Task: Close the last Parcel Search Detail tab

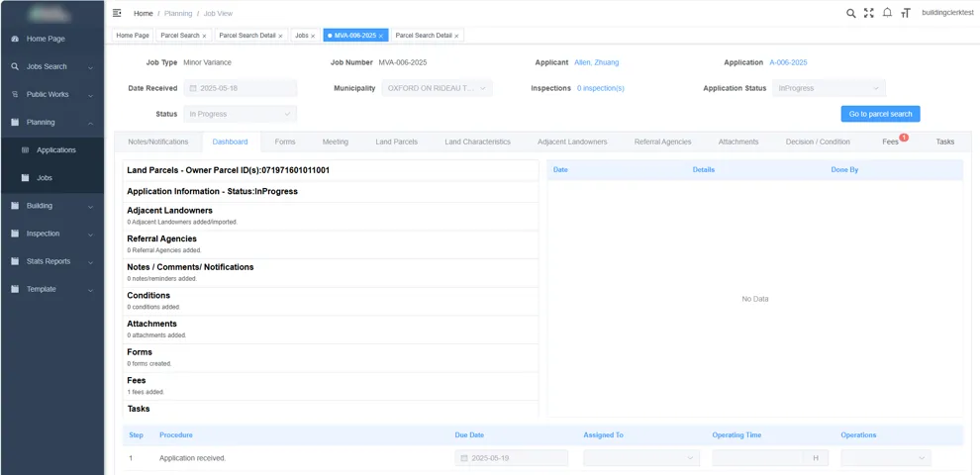Action: point(456,37)
